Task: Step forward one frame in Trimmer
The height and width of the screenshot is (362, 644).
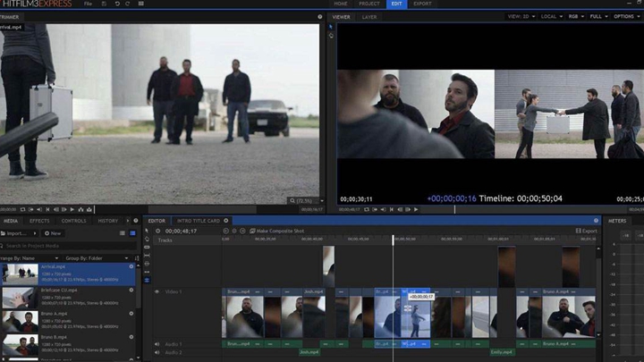Action: (64, 209)
